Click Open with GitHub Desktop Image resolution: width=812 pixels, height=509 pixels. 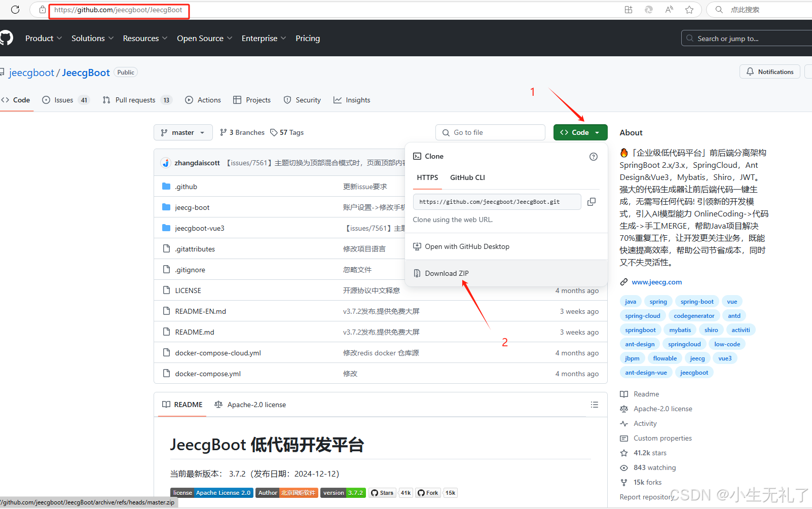467,246
